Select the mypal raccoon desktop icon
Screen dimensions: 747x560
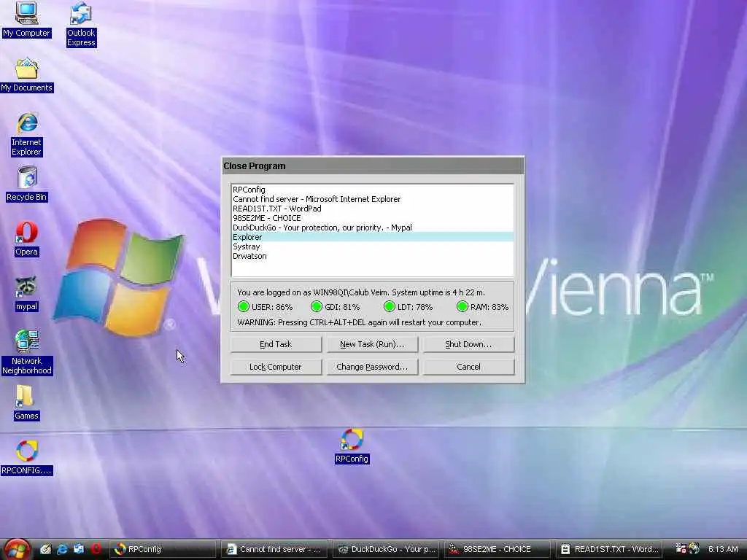point(26,294)
